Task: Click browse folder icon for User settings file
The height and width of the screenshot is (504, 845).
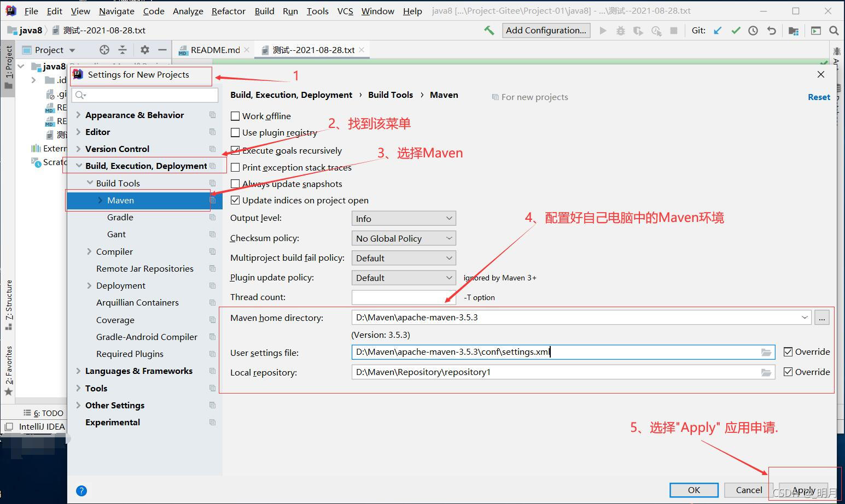Action: 766,353
